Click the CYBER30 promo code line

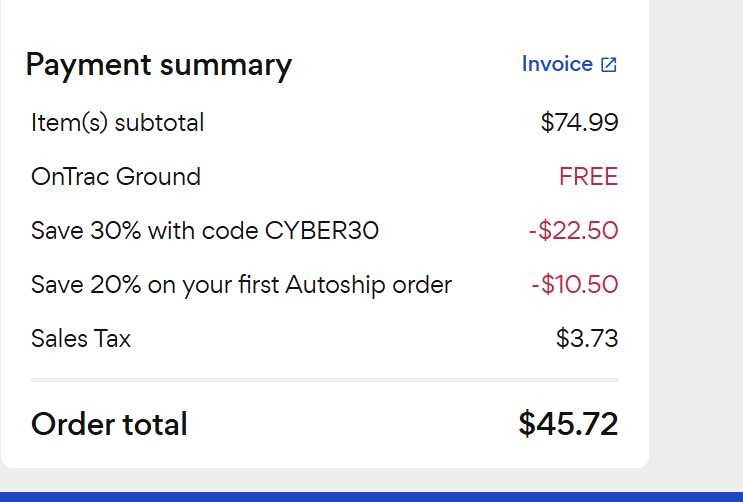(x=205, y=231)
